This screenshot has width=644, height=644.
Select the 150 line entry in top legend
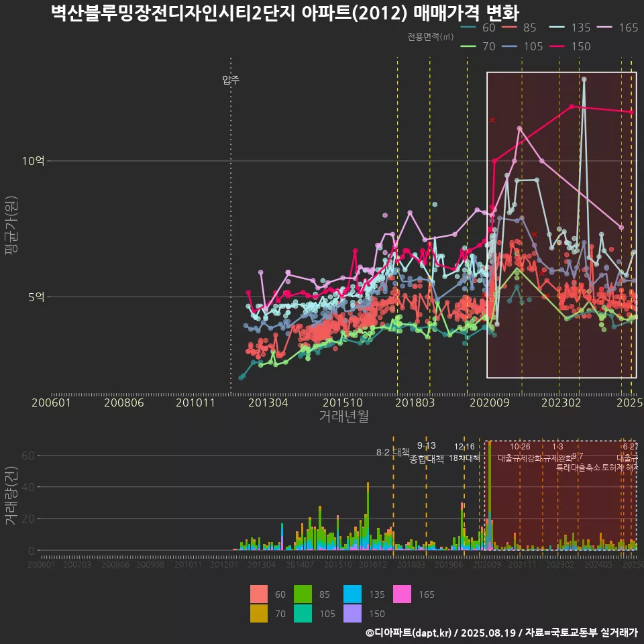coord(570,46)
